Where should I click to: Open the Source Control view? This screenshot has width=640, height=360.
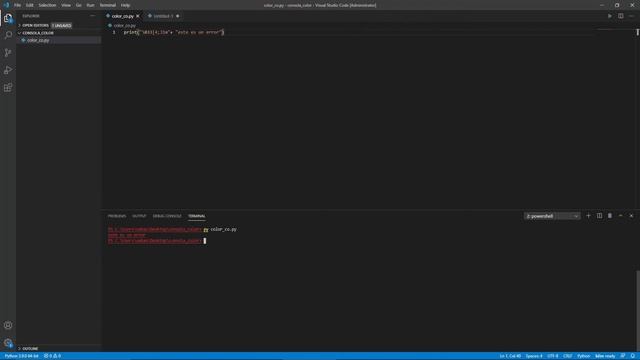tap(8, 53)
